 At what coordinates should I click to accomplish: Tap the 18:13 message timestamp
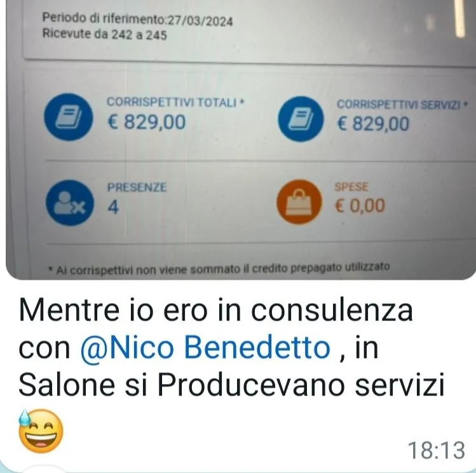pyautogui.click(x=436, y=450)
